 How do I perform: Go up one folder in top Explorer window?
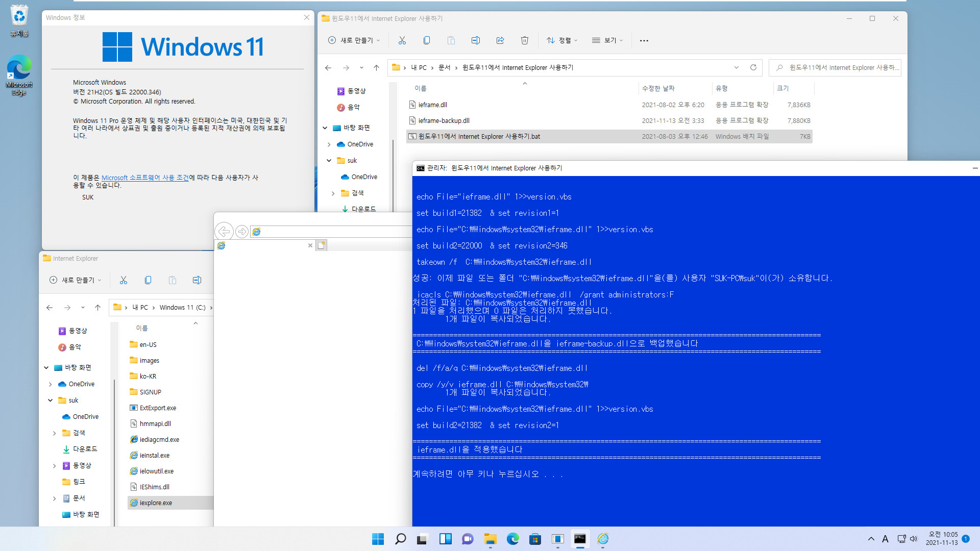376,67
